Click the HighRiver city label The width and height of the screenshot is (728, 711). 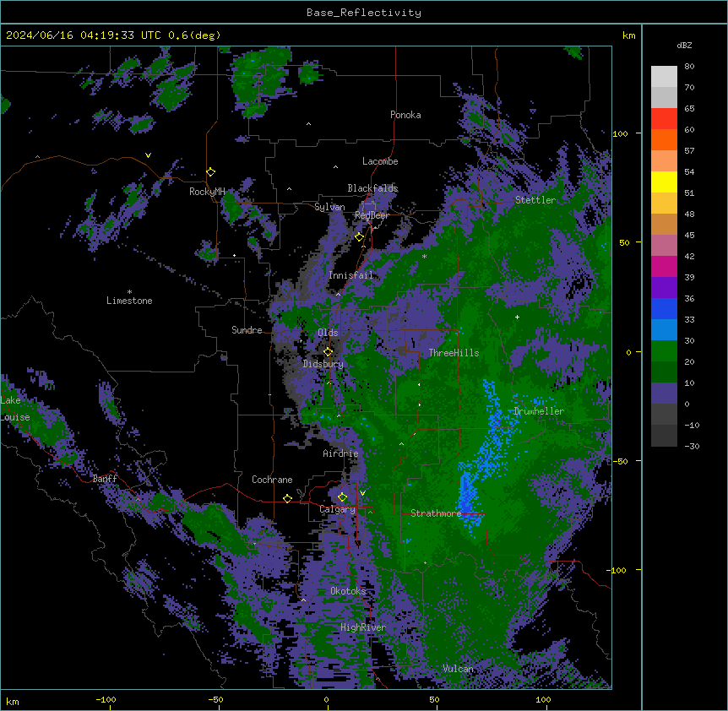point(363,627)
